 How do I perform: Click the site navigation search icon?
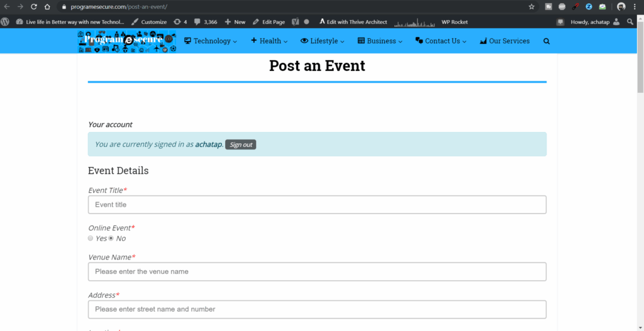pos(547,41)
